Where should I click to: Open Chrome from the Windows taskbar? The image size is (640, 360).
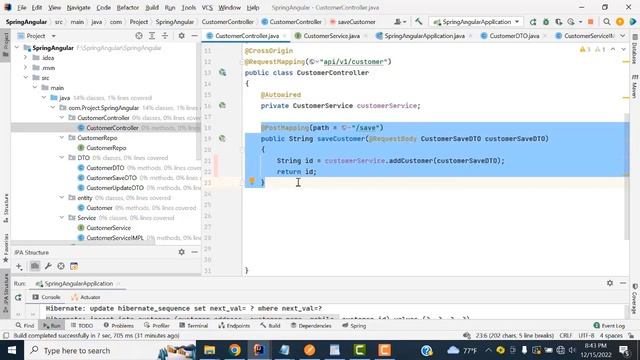click(234, 350)
